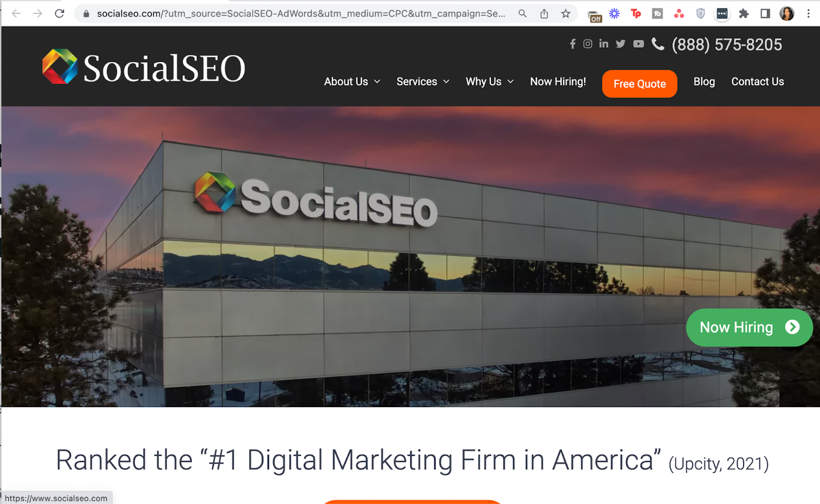
Task: Click the address bar URL field
Action: click(301, 14)
